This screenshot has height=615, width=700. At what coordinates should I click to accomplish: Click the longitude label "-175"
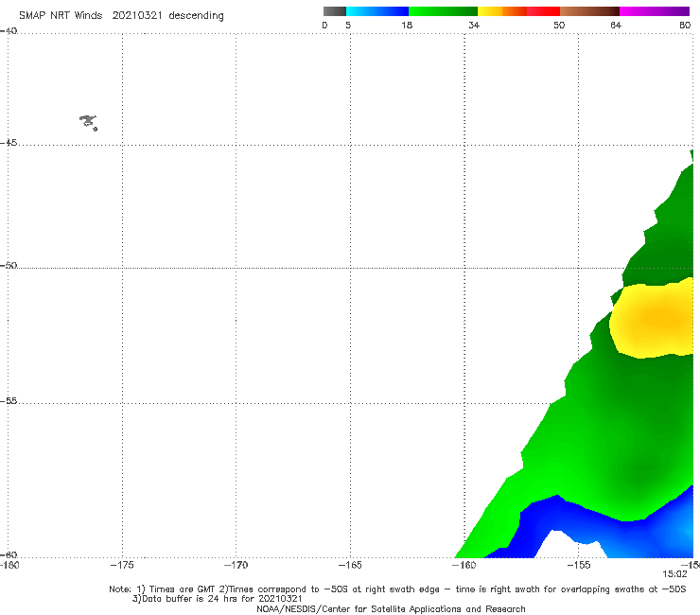tap(122, 565)
